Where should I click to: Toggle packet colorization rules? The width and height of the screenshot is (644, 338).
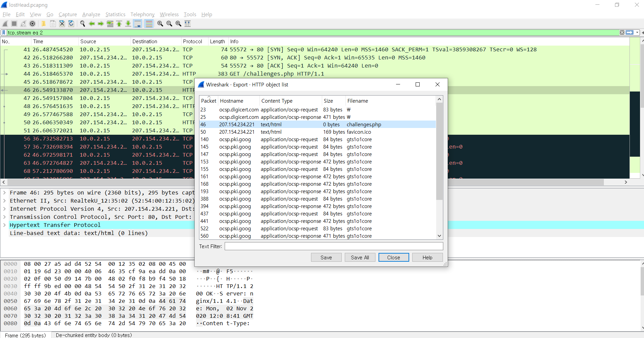(149, 24)
